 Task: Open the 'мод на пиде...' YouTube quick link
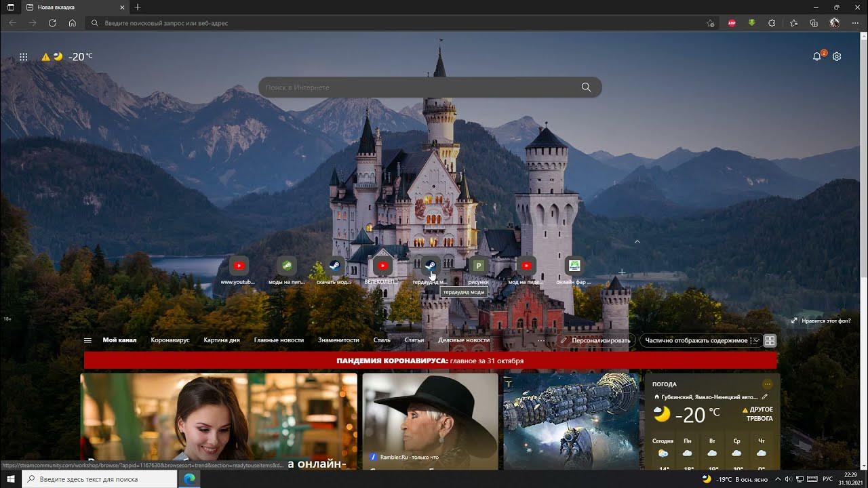tap(526, 270)
